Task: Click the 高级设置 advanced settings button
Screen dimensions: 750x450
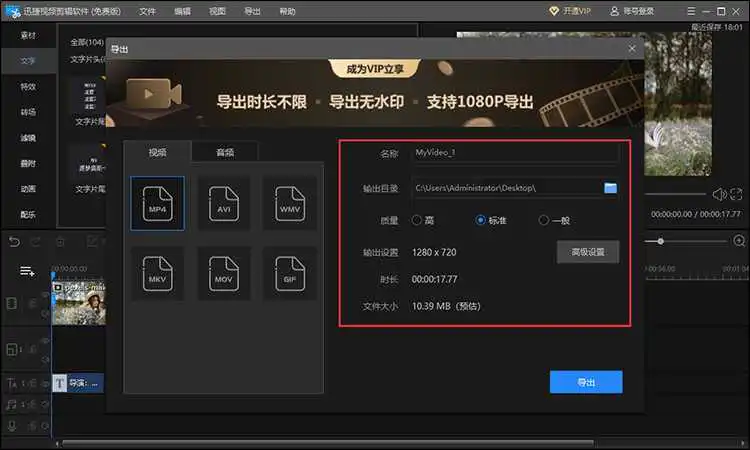Action: (x=588, y=252)
